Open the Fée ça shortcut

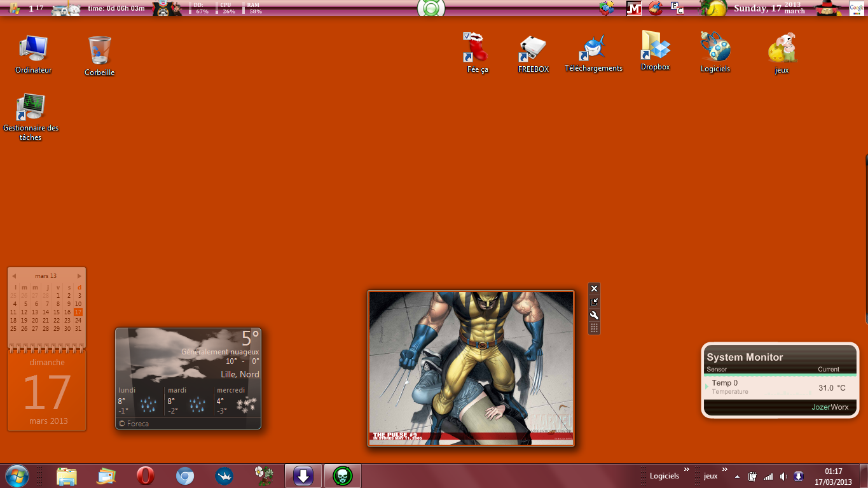click(x=478, y=53)
